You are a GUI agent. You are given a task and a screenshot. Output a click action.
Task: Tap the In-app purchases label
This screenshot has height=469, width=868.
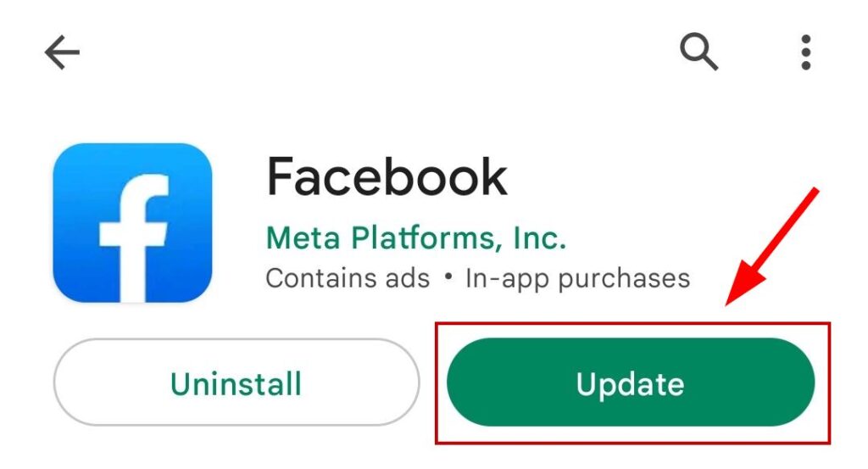coord(577,278)
